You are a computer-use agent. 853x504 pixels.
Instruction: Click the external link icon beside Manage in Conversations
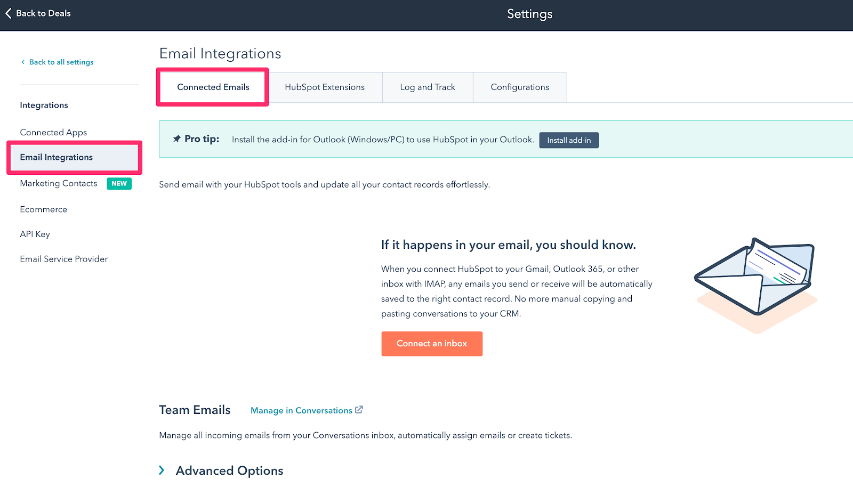pos(359,410)
